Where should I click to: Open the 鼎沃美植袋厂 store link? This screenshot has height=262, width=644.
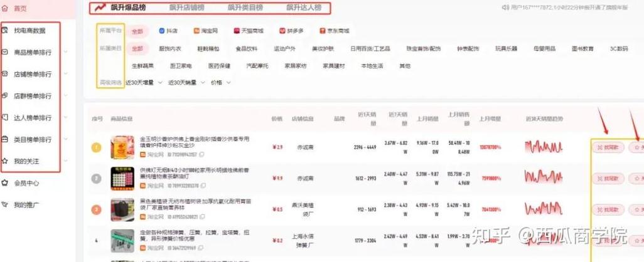click(x=303, y=209)
